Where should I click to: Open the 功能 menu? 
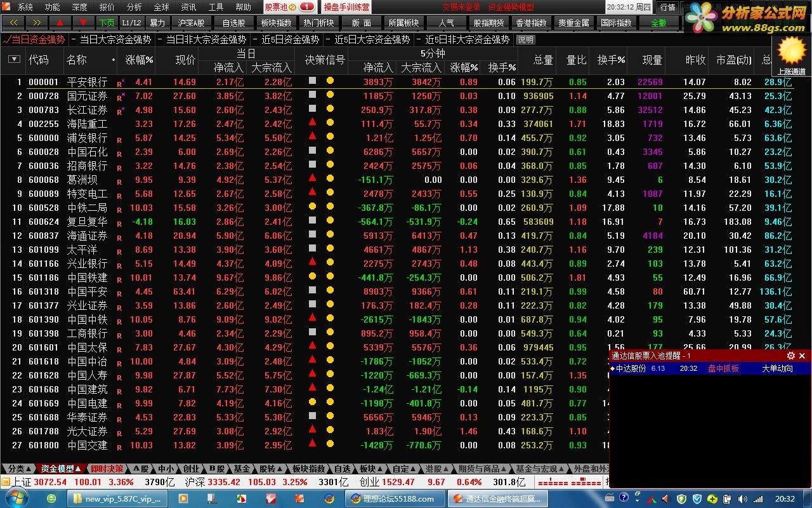53,7
